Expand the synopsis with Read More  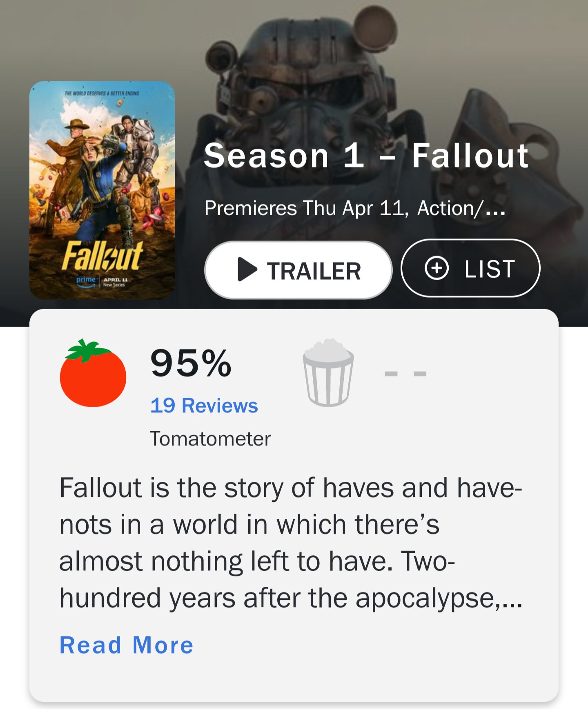coord(127,645)
